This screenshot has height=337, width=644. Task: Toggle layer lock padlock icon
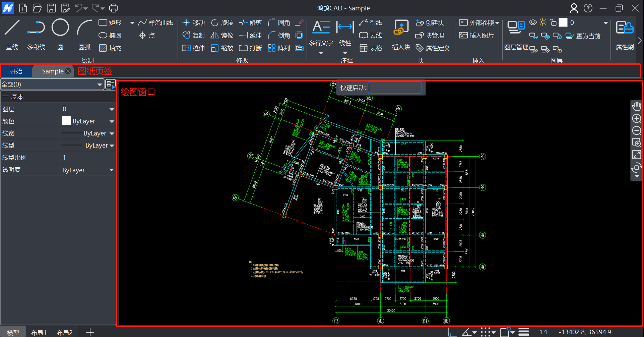click(x=553, y=22)
